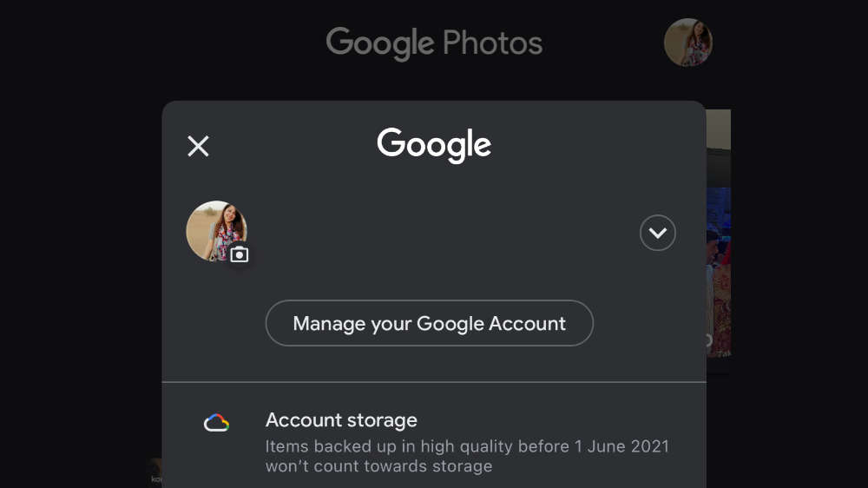Click the Google cloud storage icon

tap(216, 423)
